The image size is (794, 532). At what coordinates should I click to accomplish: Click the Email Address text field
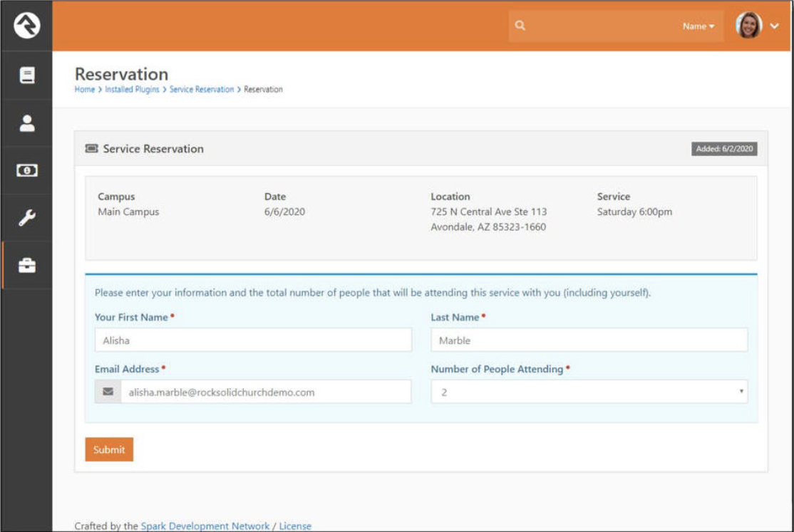point(265,392)
